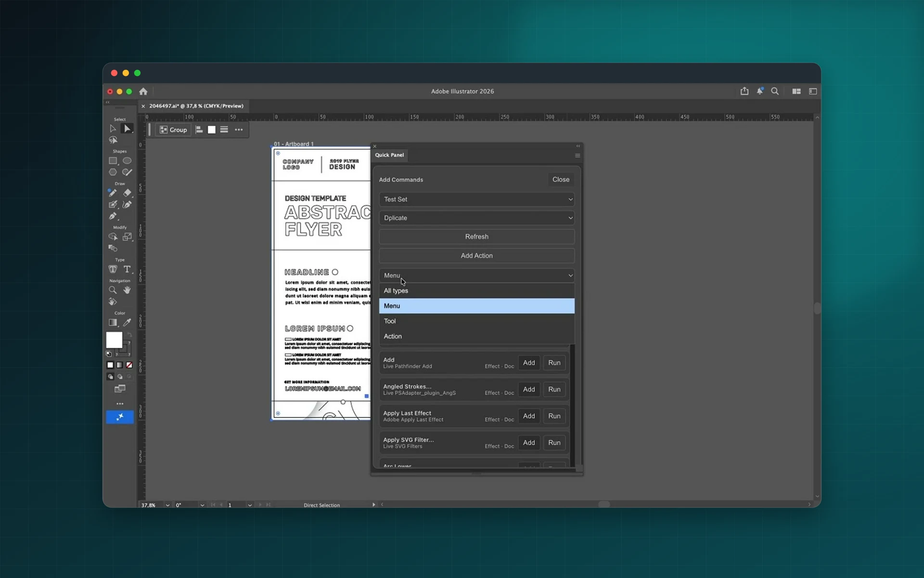Select the Hand tool
This screenshot has height=578, width=924.
click(x=127, y=290)
